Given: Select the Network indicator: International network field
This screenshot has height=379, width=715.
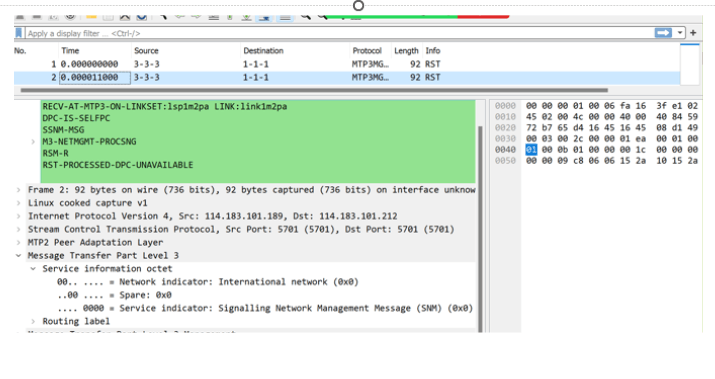Looking at the screenshot, I should [207, 282].
